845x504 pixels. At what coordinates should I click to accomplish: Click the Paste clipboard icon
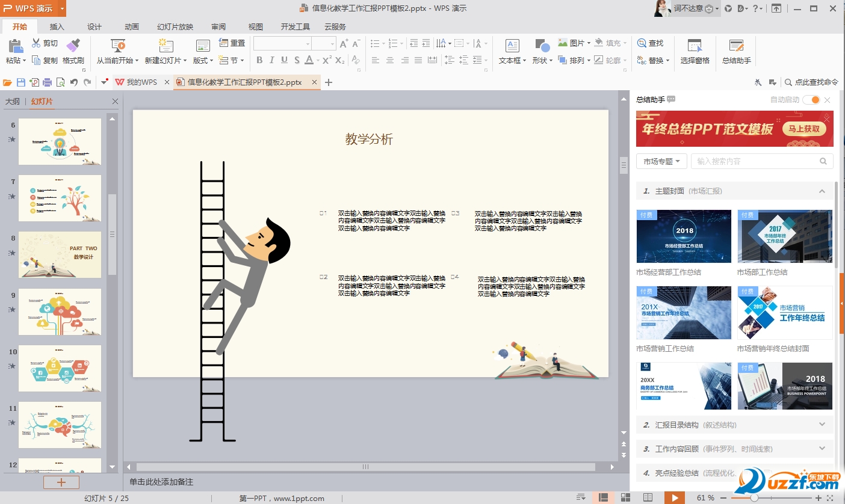coord(15,46)
